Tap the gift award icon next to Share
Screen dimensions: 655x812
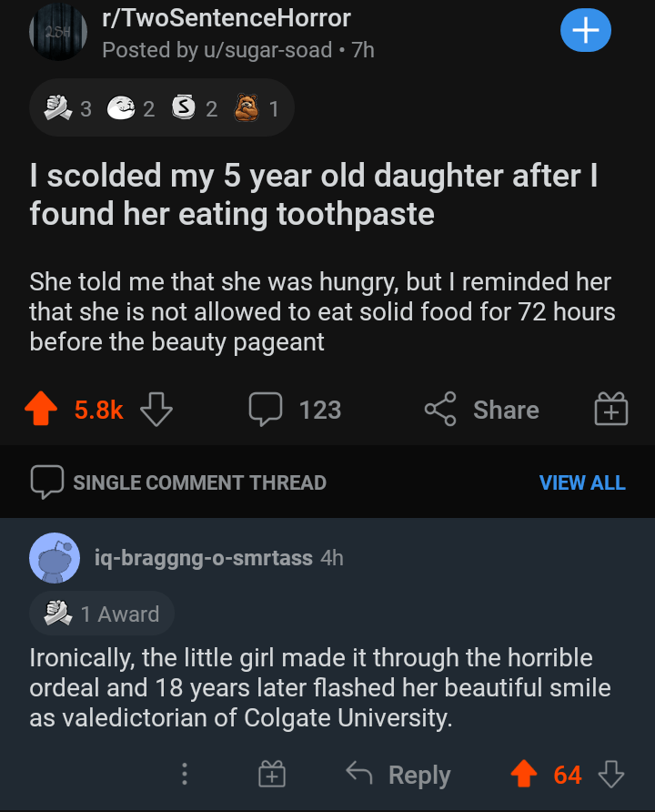point(610,410)
